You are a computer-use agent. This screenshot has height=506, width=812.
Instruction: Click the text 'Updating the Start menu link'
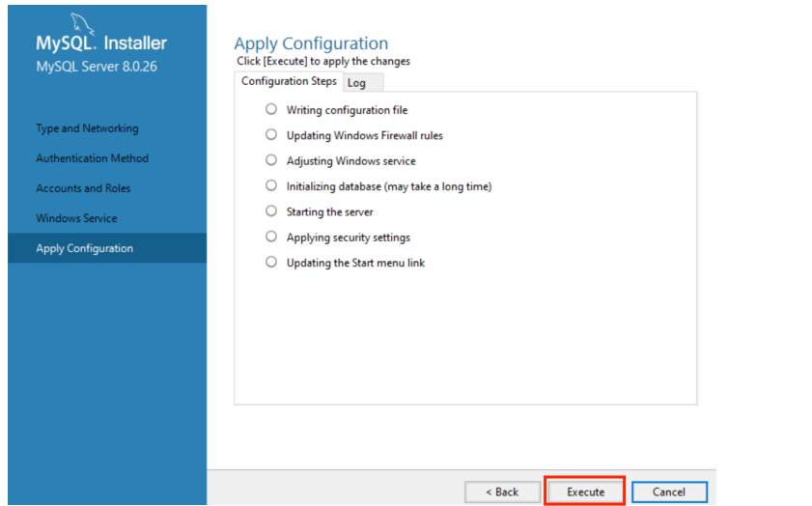(x=355, y=263)
